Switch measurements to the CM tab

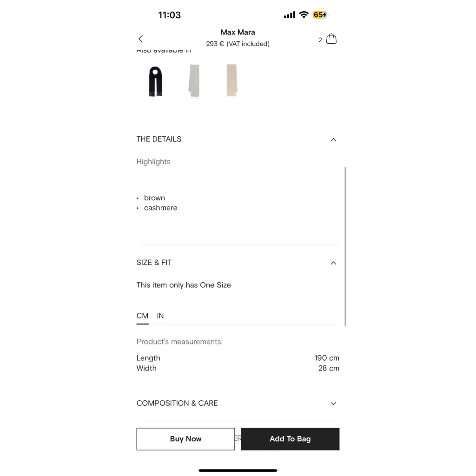click(142, 316)
